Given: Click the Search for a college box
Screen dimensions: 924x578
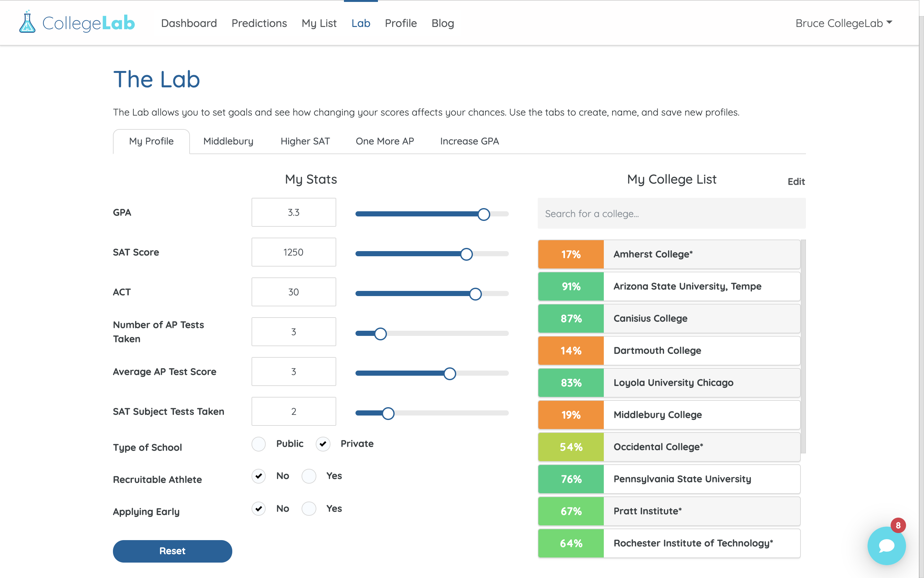Looking at the screenshot, I should click(672, 213).
